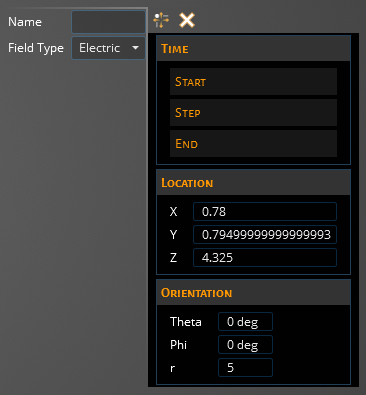The width and height of the screenshot is (366, 395).
Task: Click the r field showing 5
Action: (245, 368)
